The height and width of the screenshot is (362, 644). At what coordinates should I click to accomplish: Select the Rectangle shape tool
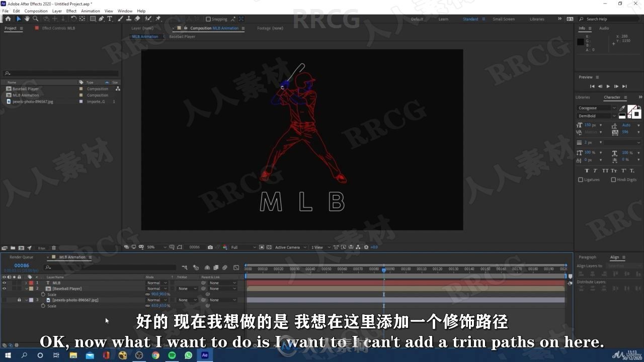coord(93,19)
